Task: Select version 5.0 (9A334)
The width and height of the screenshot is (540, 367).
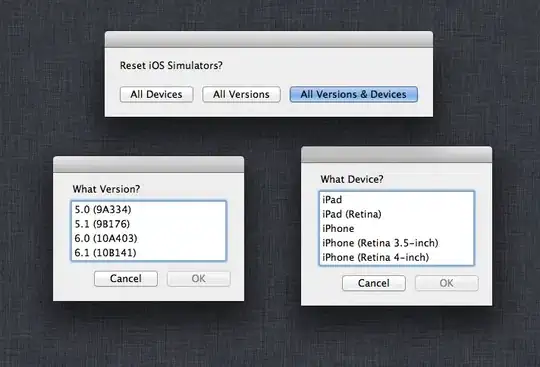Action: tap(148, 209)
